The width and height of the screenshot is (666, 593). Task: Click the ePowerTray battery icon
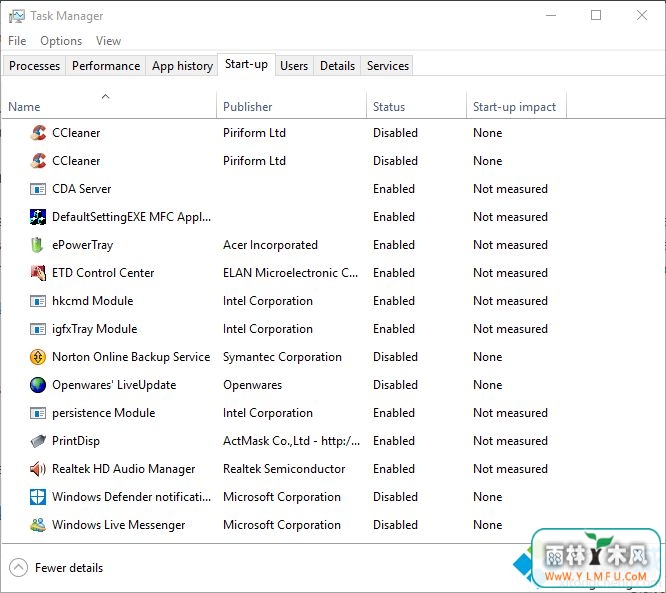coord(37,245)
